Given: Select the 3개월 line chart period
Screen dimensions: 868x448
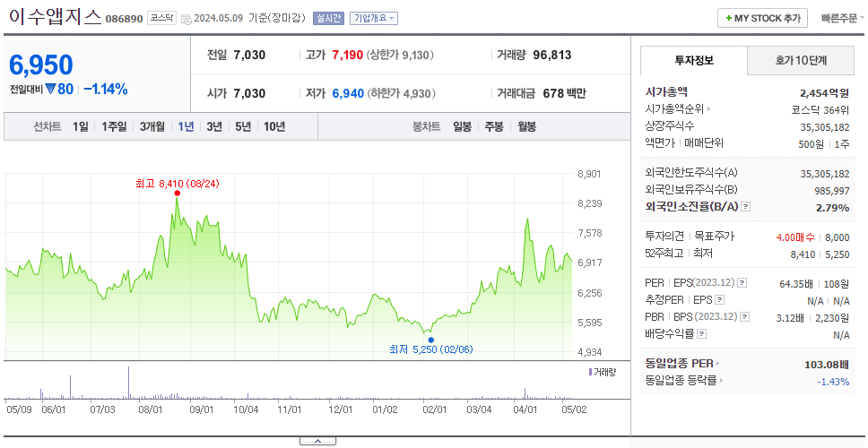Looking at the screenshot, I should (x=152, y=126).
